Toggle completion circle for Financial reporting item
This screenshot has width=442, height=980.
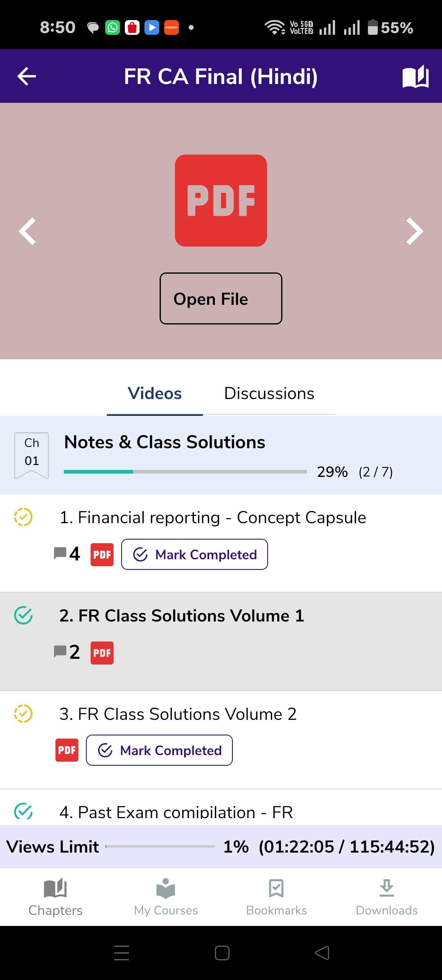coord(23,517)
